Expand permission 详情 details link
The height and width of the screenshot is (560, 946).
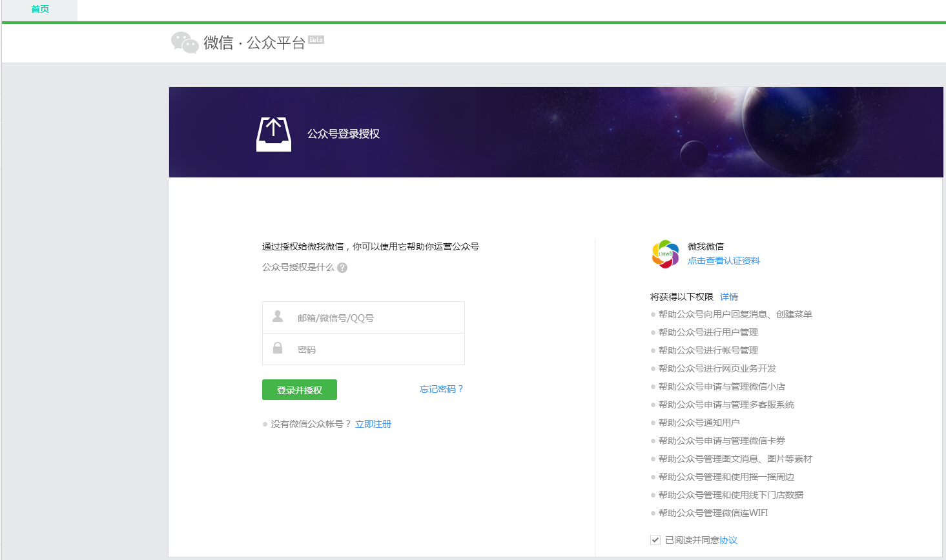(729, 297)
